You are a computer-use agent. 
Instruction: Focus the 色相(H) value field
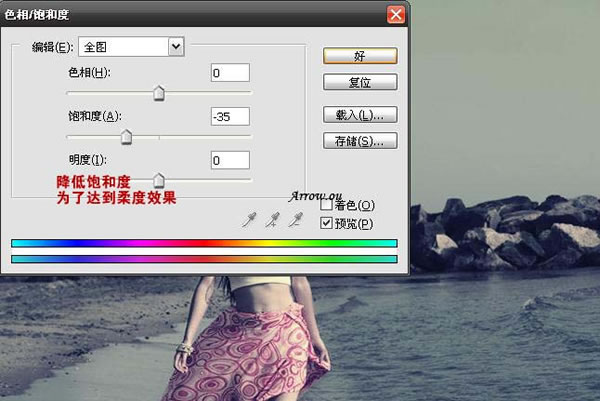point(230,73)
